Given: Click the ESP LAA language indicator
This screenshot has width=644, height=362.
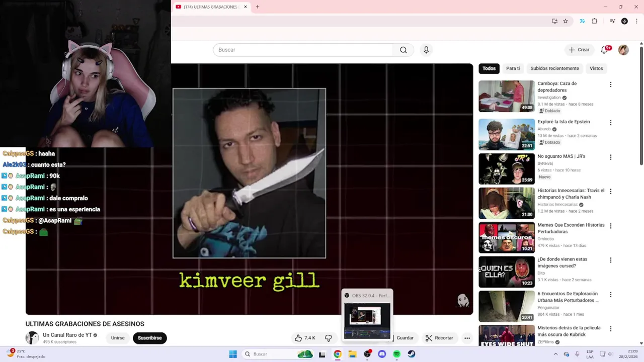Looking at the screenshot, I should tap(590, 354).
